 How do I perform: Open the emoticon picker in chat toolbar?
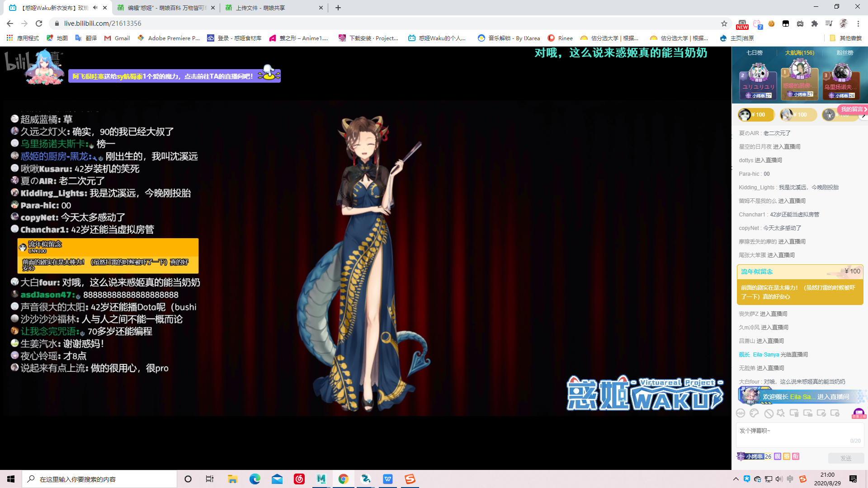pyautogui.click(x=741, y=413)
